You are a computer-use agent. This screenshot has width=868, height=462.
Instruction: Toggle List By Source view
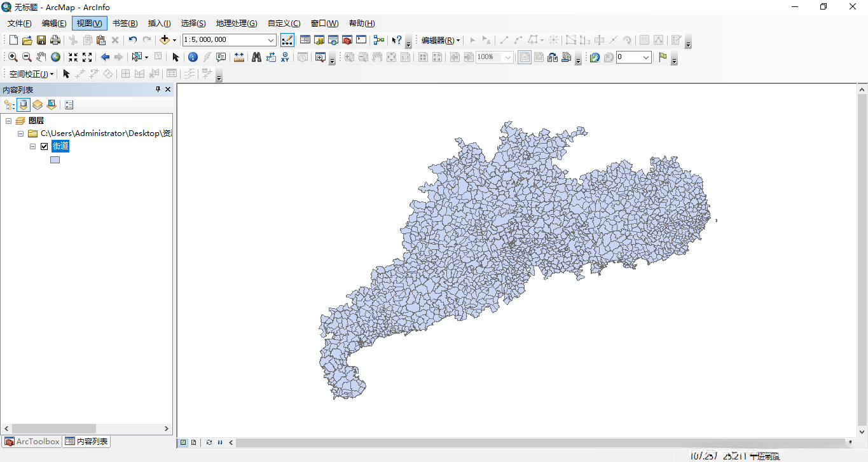click(24, 105)
